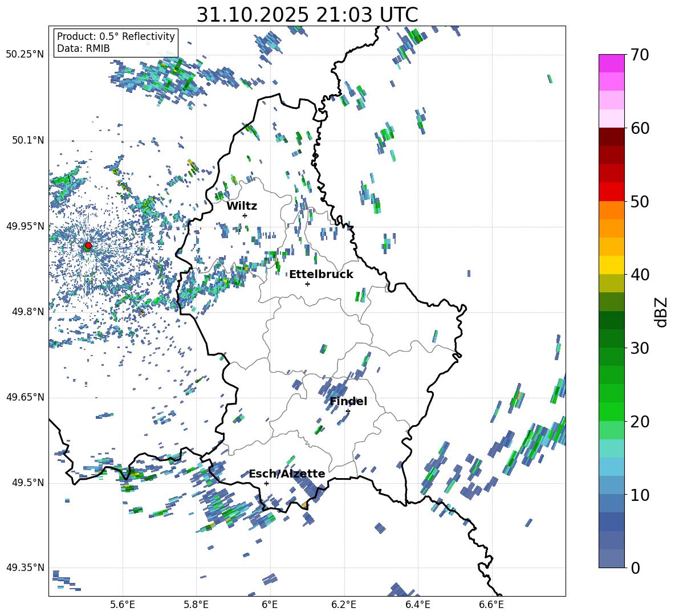This screenshot has width=675, height=616.
Task: Click the 49.35°N latitude label
Action: pyautogui.click(x=25, y=568)
